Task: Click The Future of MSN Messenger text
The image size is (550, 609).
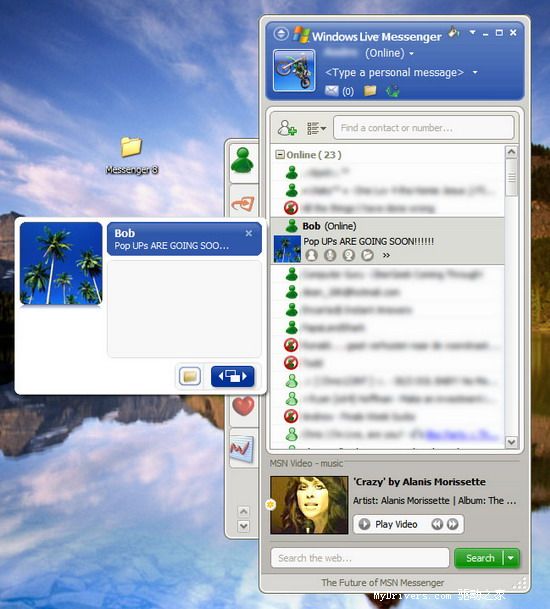Action: [383, 583]
